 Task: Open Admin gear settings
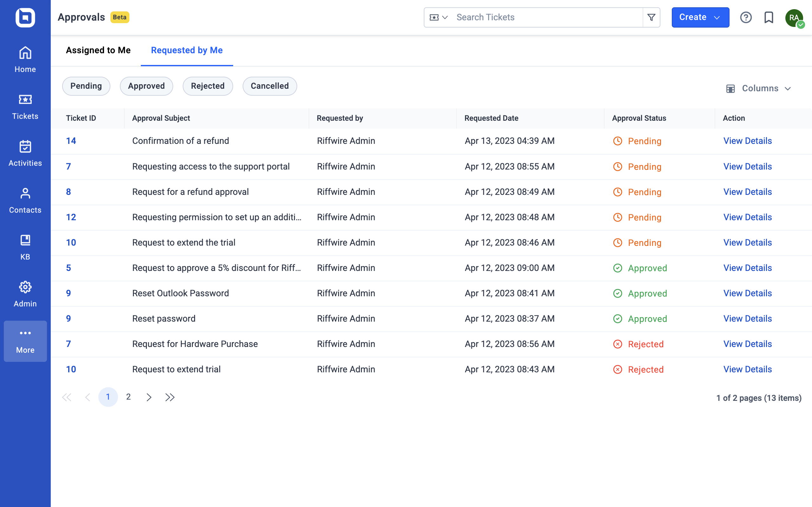click(25, 294)
